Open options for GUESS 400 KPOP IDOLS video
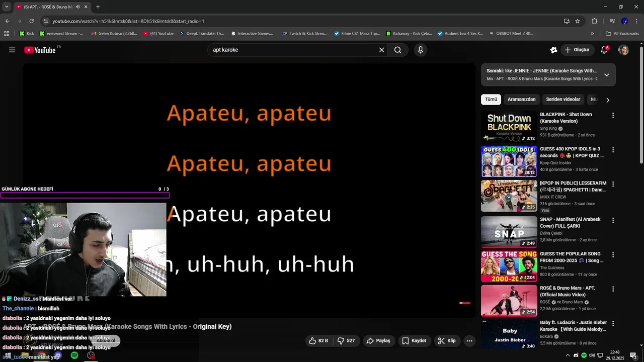This screenshot has width=644, height=362. (613, 150)
